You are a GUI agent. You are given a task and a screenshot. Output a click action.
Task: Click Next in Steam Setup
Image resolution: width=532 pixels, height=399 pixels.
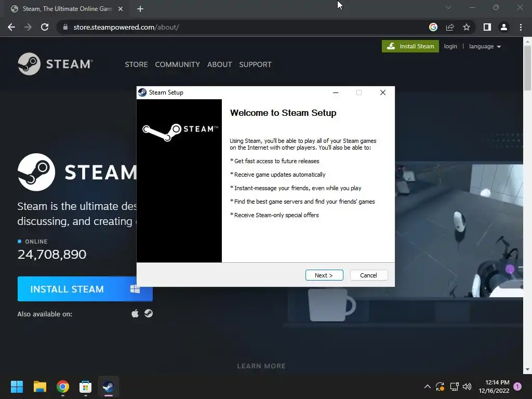(x=324, y=275)
